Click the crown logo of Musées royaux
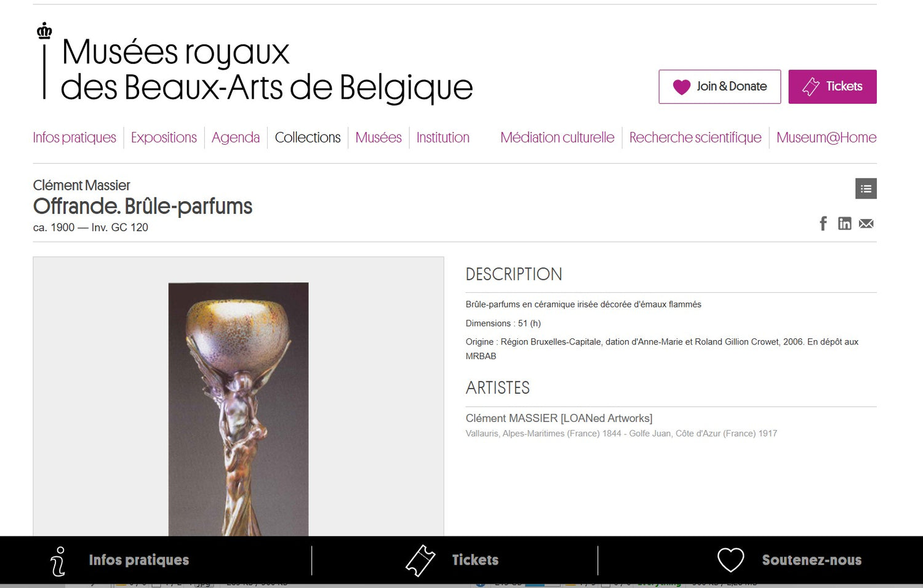This screenshot has height=588, width=923. [44, 31]
